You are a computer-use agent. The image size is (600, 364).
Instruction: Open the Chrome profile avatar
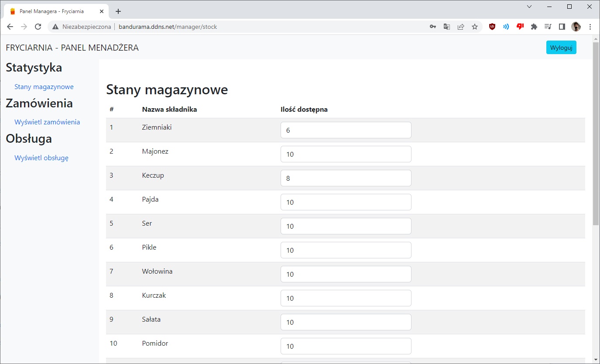point(576,27)
